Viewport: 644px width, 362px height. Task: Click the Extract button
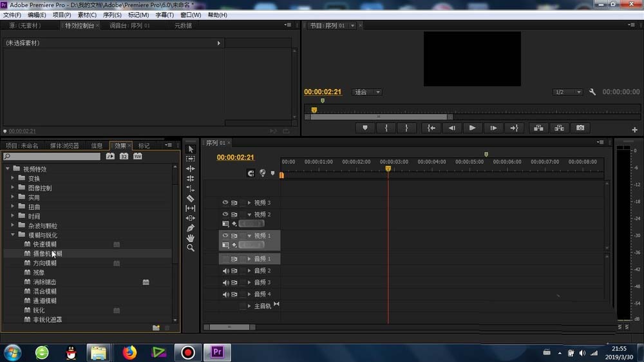tap(560, 128)
